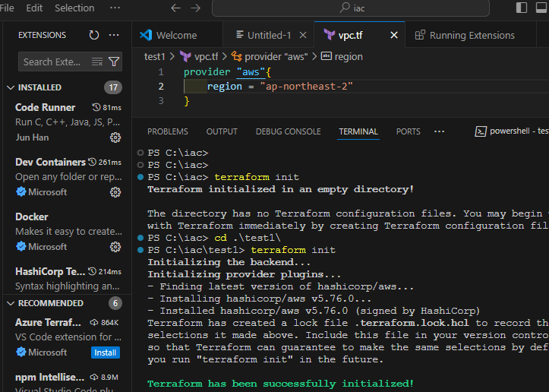Open Docker extension manage gear

pyautogui.click(x=115, y=247)
